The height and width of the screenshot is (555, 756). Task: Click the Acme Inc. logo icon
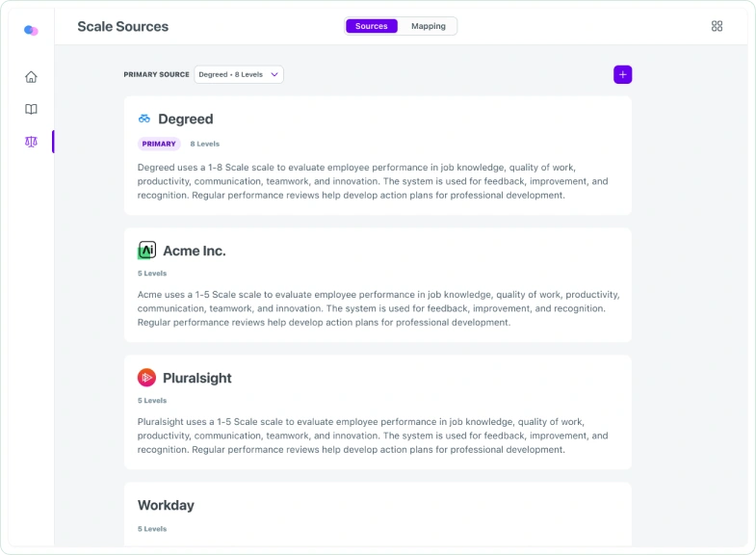[147, 251]
